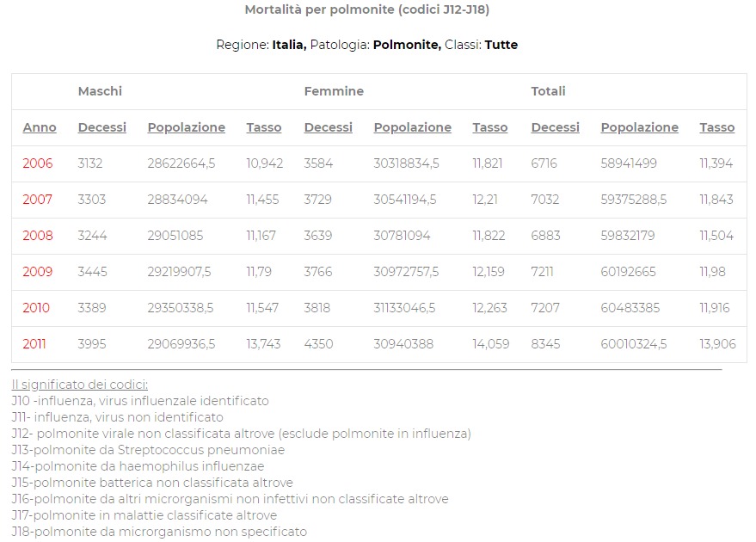Sort by Tasso under Femmine
This screenshot has height=542, width=756.
tap(489, 127)
